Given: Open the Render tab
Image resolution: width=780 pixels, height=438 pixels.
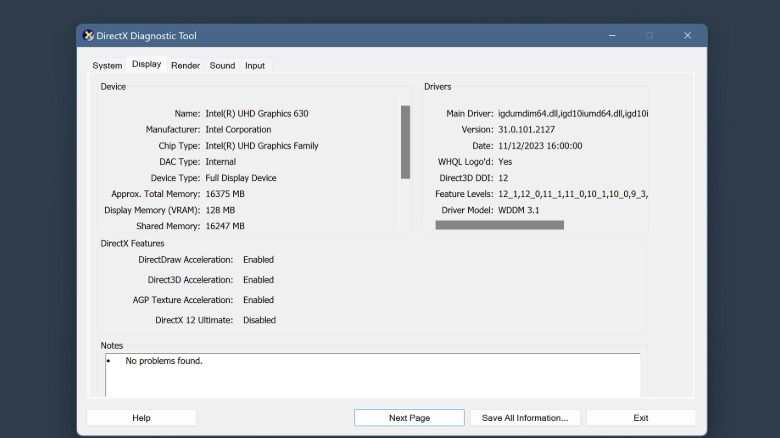Looking at the screenshot, I should point(186,66).
